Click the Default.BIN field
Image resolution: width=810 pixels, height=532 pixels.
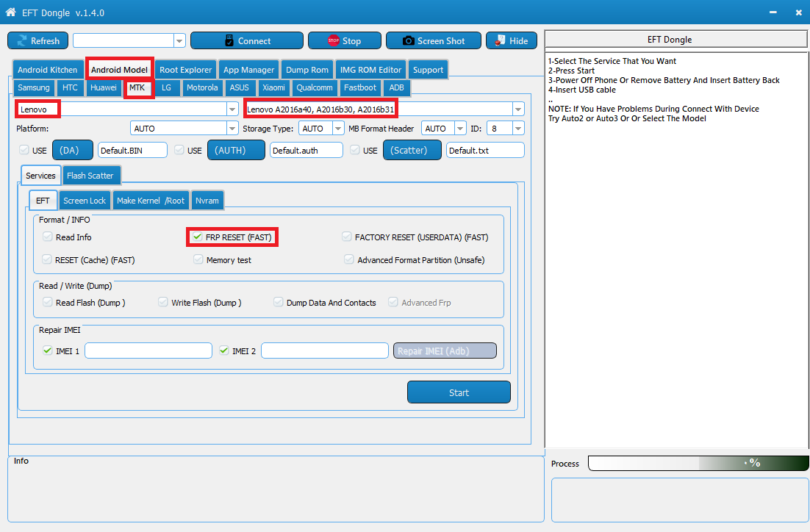(x=133, y=151)
